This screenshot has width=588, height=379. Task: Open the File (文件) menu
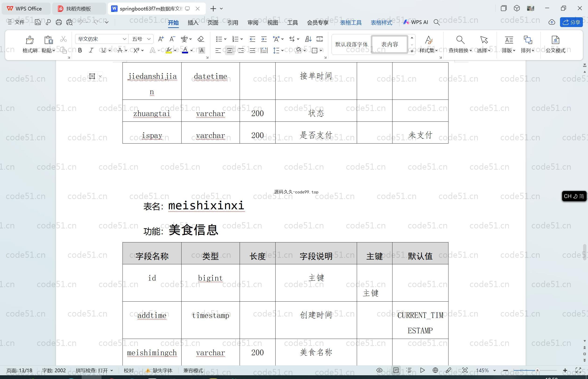pos(16,22)
